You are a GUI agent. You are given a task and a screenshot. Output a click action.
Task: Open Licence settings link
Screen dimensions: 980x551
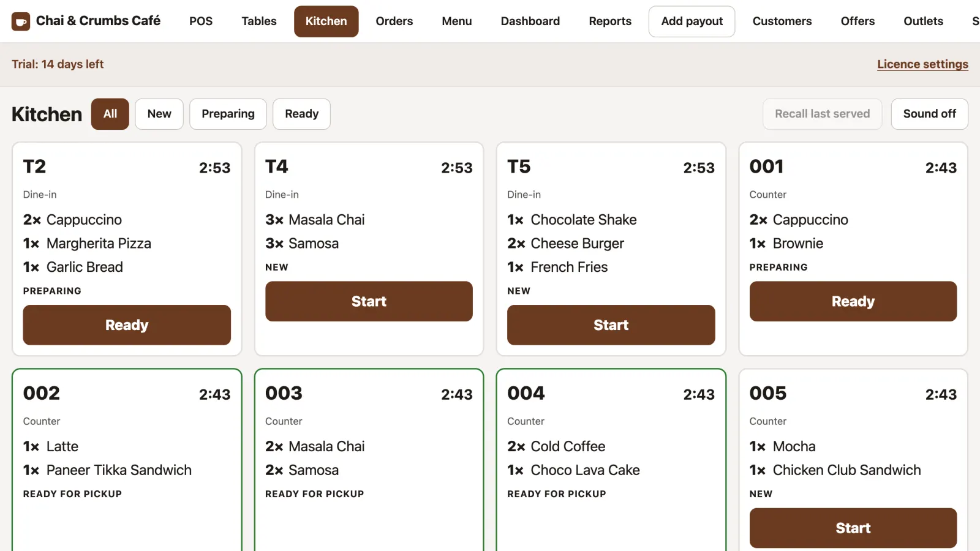click(x=922, y=64)
